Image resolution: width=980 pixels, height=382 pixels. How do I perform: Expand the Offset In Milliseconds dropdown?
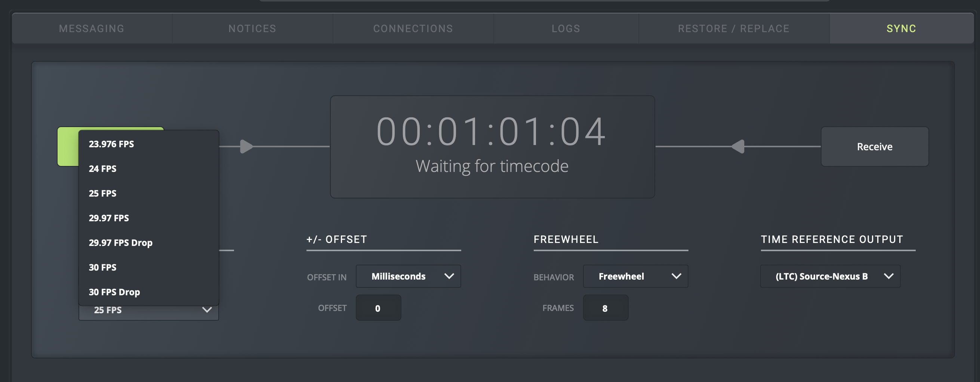click(x=408, y=276)
